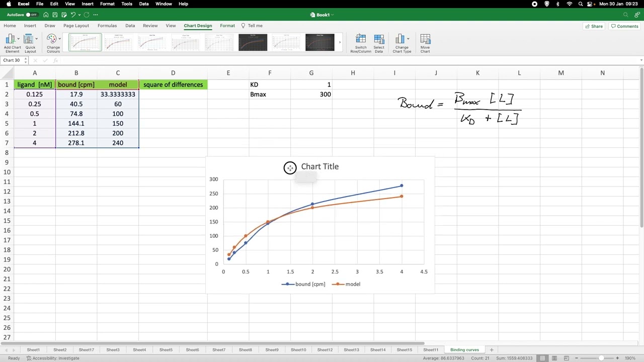Click the Save icon in the title bar
This screenshot has height=362, width=644.
coord(55,15)
